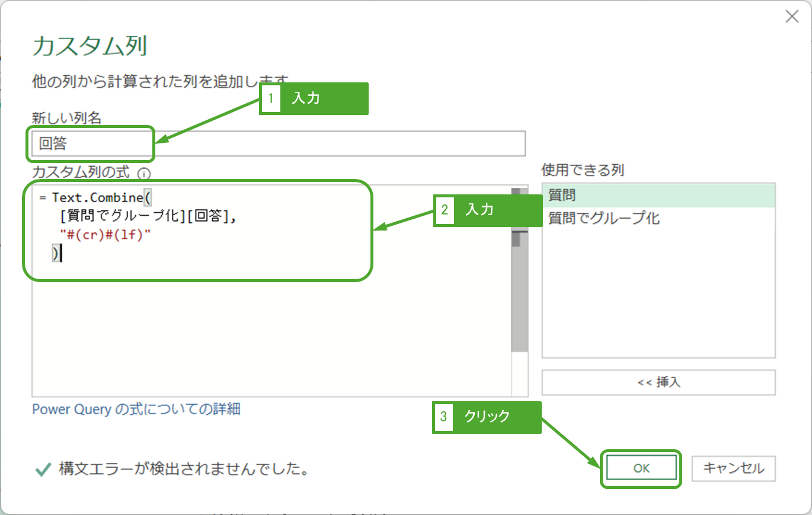Select 質問 in the available columns list
The image size is (812, 515).
[658, 195]
